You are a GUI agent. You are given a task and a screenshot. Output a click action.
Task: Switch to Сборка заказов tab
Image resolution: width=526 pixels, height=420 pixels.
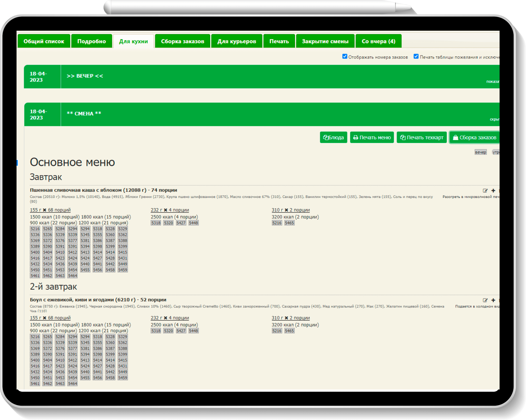183,41
